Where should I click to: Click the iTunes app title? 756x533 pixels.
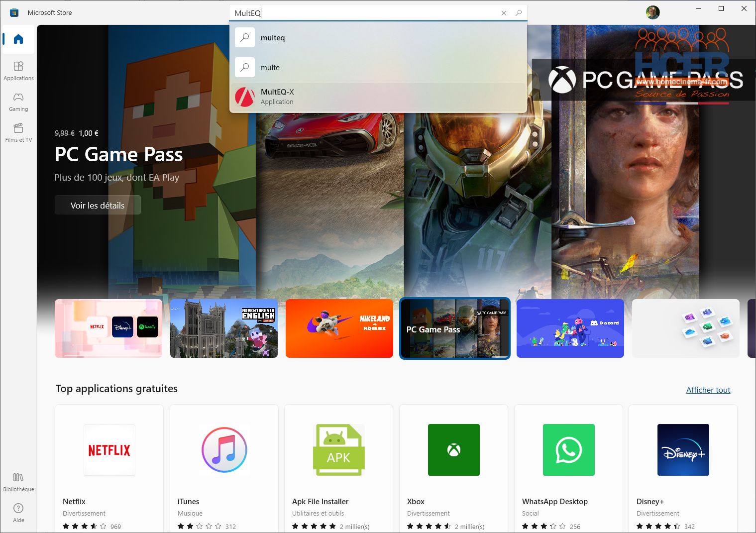[188, 501]
